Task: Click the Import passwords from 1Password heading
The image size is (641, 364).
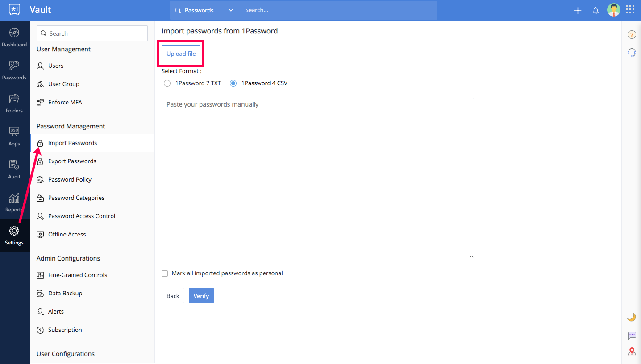Action: pos(220,31)
